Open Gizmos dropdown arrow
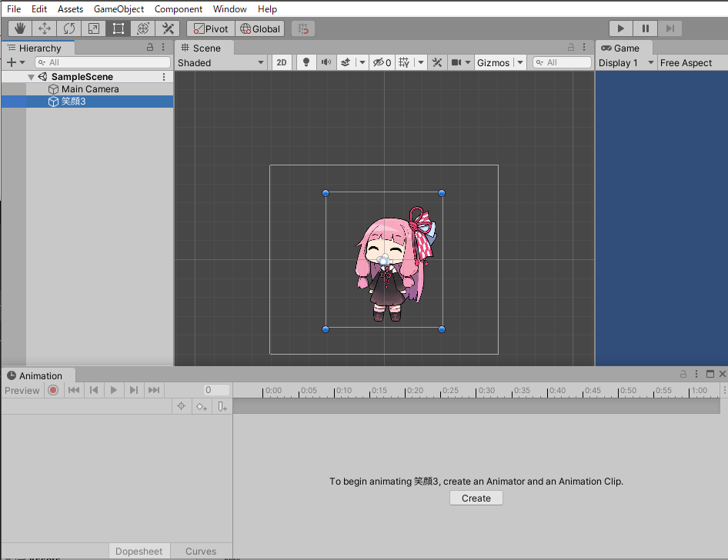The image size is (728, 560). [x=520, y=62]
